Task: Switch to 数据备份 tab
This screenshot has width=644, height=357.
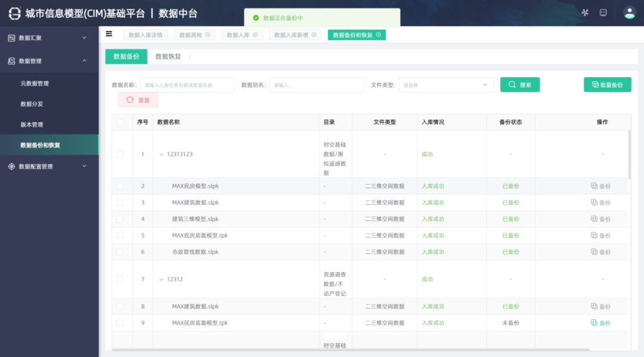Action: click(x=126, y=56)
